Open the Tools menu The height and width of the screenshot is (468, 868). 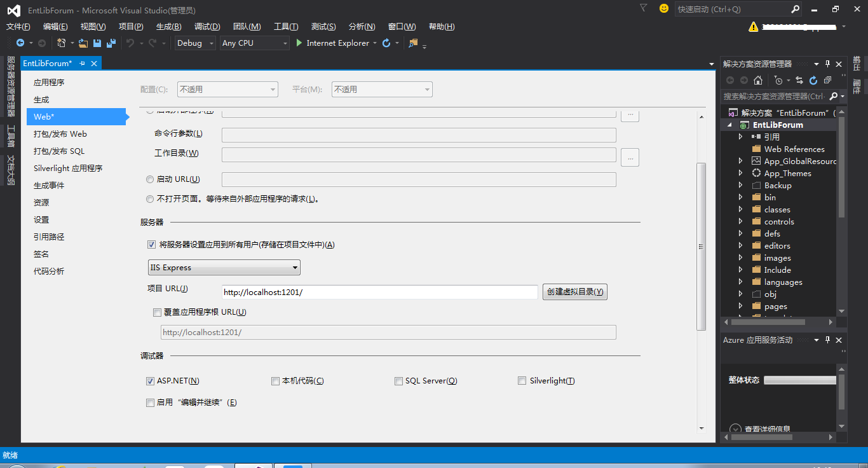[x=286, y=27]
